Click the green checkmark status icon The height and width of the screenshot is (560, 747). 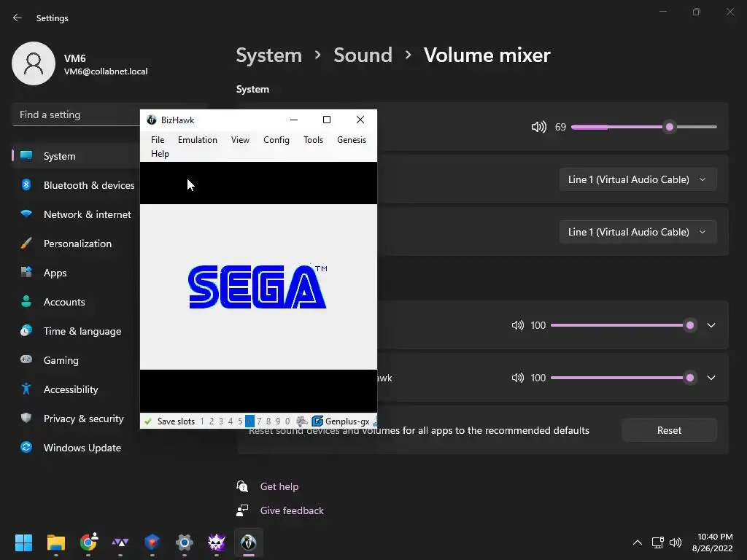click(148, 421)
